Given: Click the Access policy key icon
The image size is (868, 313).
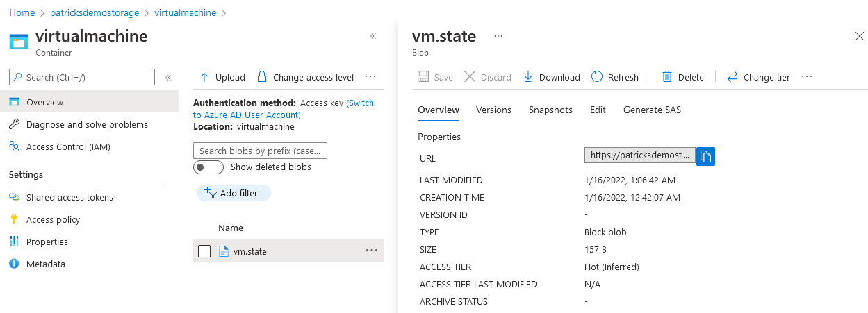Looking at the screenshot, I should [x=14, y=219].
